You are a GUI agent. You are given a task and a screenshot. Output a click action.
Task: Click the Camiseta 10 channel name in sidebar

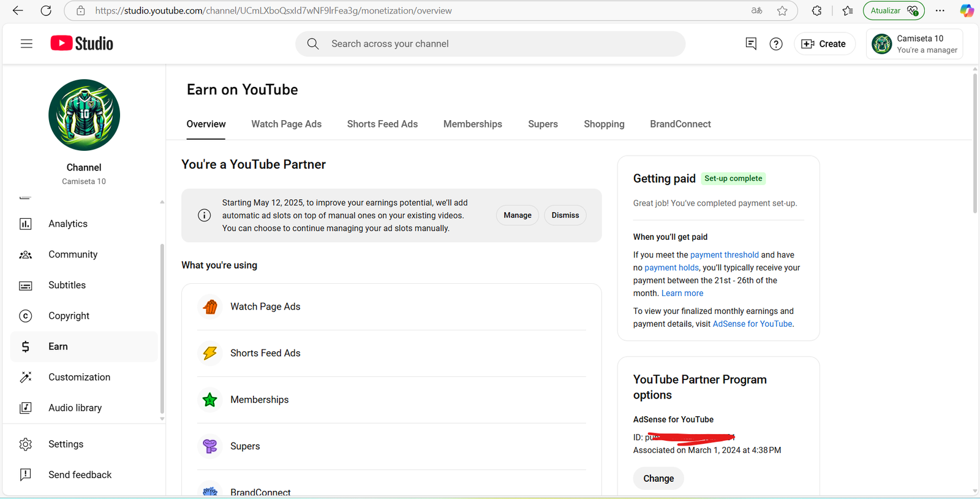pos(84,181)
